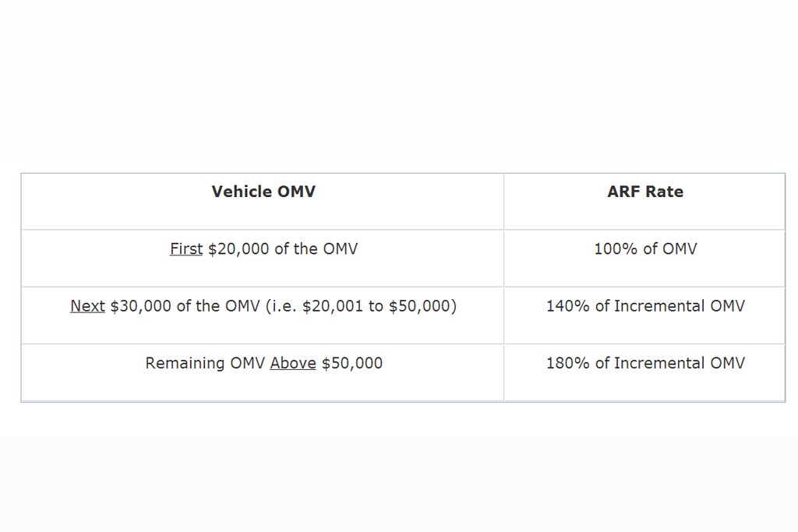The width and height of the screenshot is (798, 532).
Task: Select the $50,000 amount after Above
Action: [x=351, y=363]
